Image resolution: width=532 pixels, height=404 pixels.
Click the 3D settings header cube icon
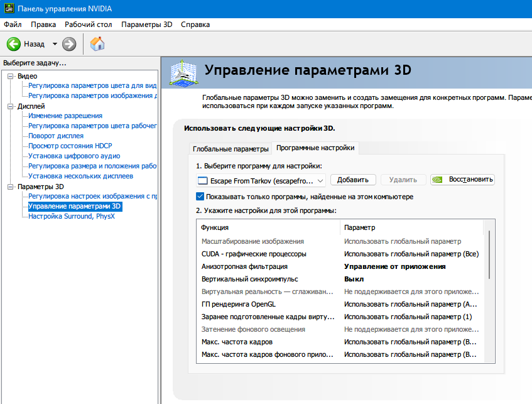183,74
